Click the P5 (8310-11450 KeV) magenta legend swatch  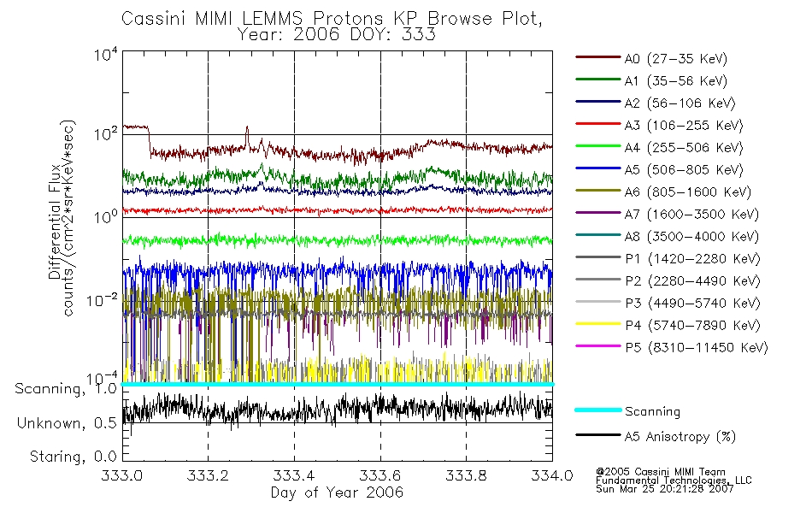coord(597,346)
